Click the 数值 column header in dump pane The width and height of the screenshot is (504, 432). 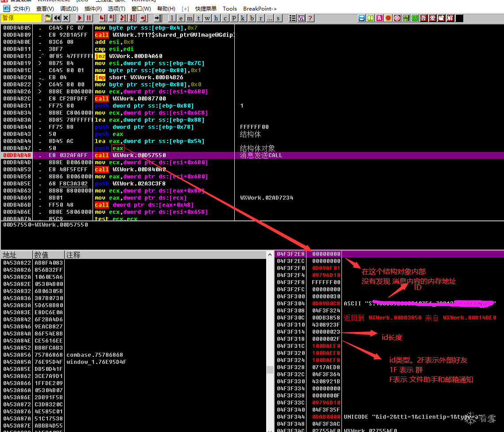[x=49, y=255]
